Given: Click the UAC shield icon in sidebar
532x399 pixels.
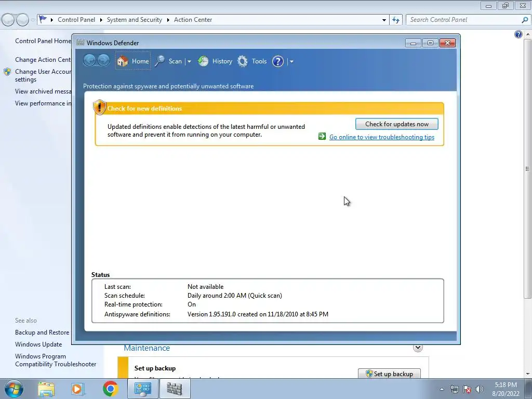Looking at the screenshot, I should [7, 72].
